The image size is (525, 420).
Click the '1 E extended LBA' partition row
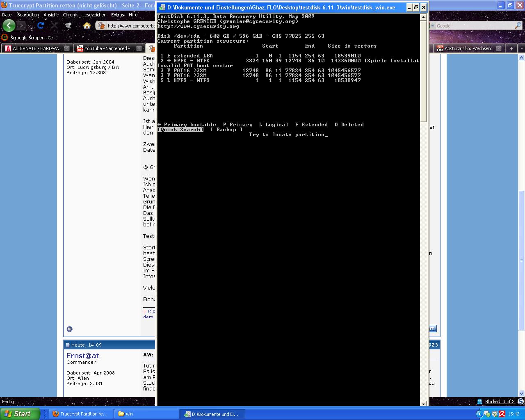(x=260, y=56)
